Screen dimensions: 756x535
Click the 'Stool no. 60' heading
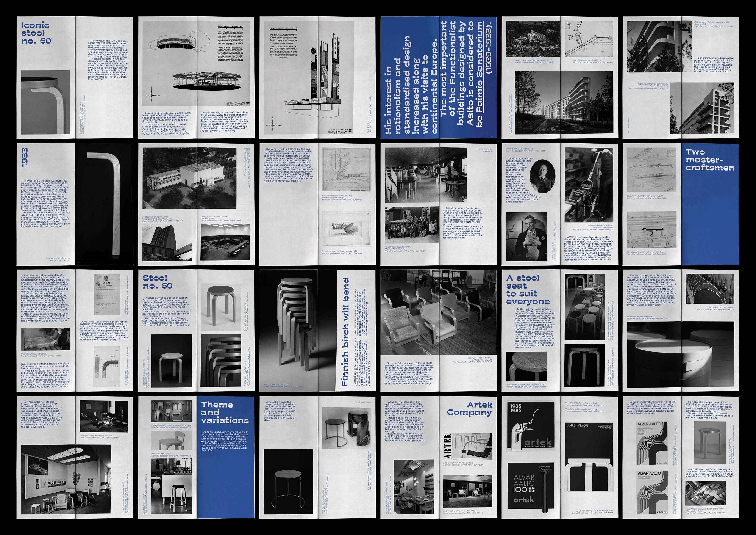157,282
